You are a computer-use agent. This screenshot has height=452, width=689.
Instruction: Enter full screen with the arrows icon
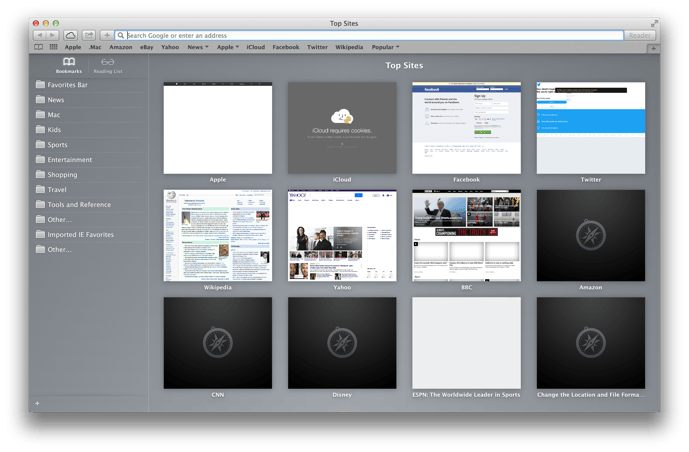pyautogui.click(x=654, y=23)
